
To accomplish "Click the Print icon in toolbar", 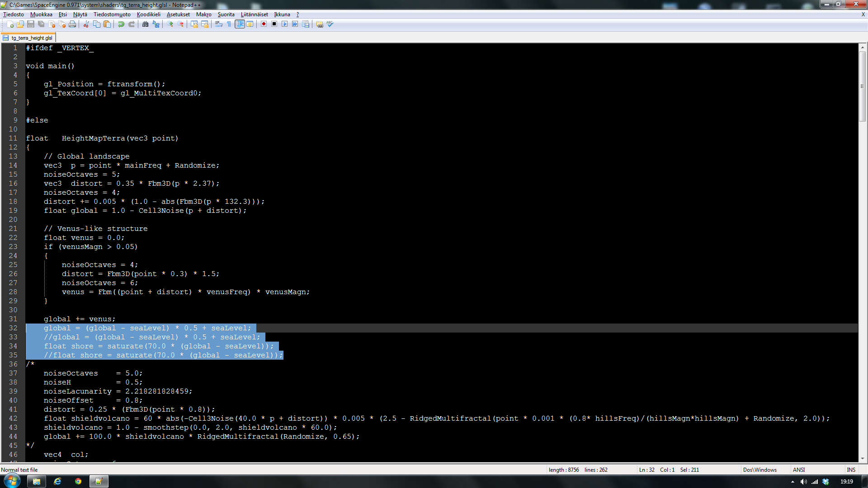I will (x=72, y=24).
